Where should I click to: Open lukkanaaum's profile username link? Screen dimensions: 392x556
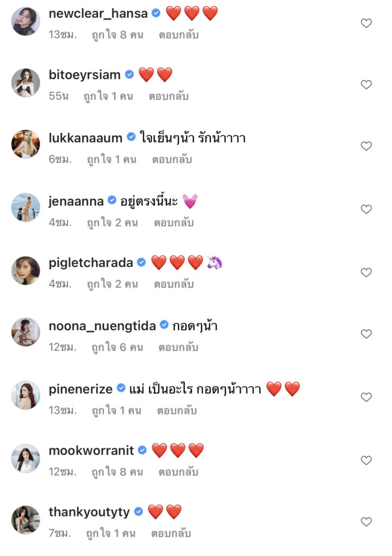(85, 138)
